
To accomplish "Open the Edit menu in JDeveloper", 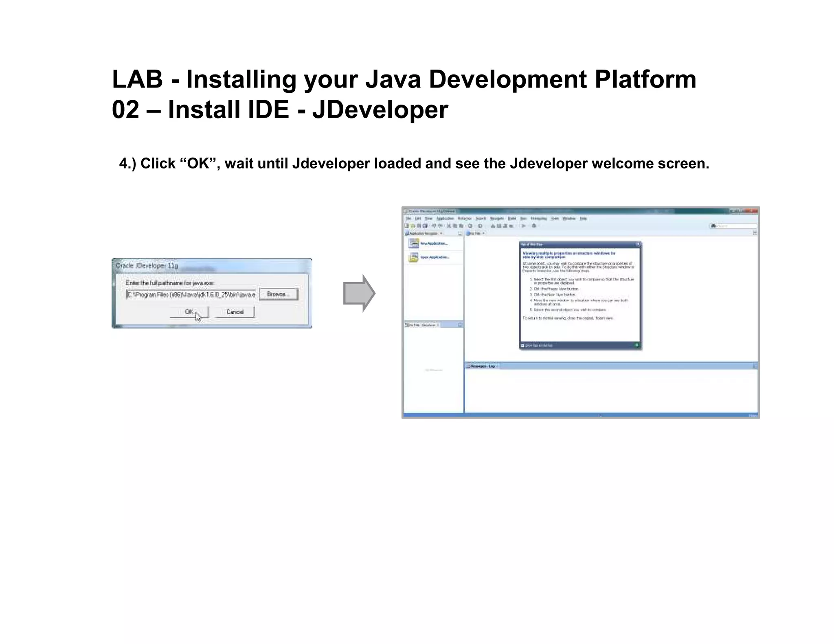I will click(417, 219).
